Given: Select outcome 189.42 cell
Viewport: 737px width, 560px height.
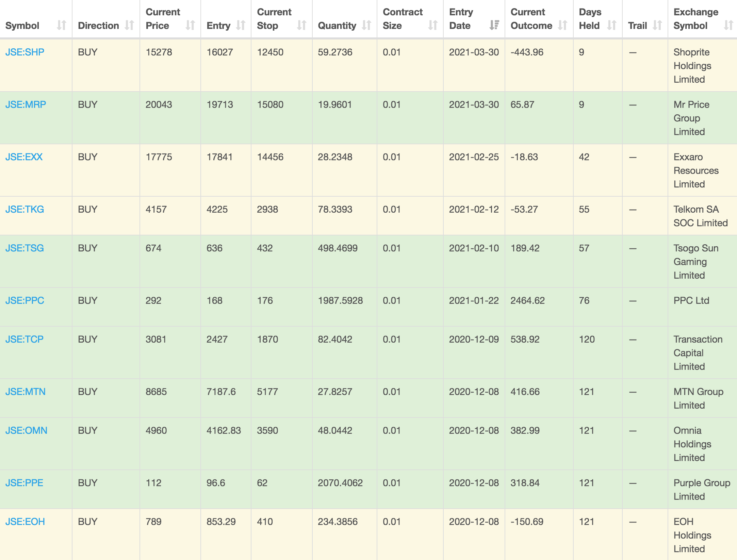Looking at the screenshot, I should click(539, 261).
